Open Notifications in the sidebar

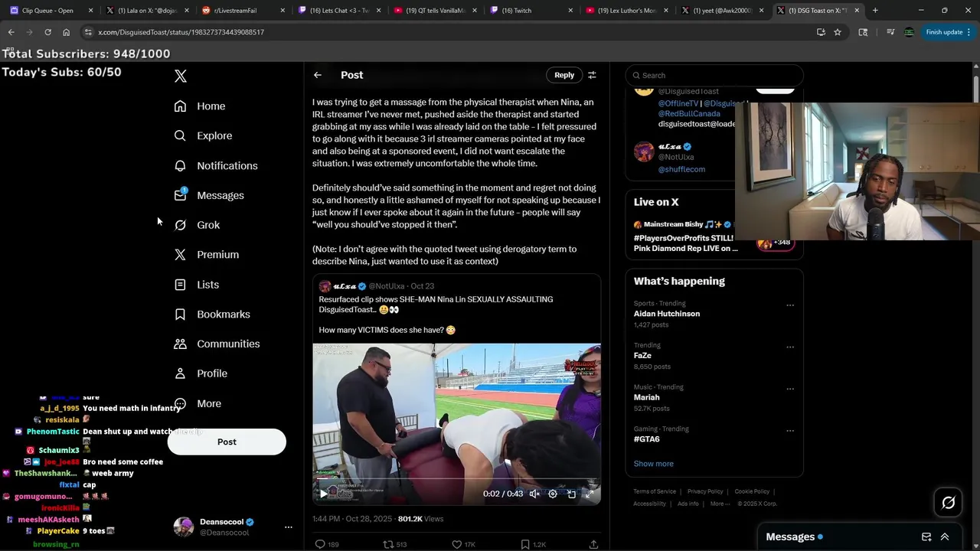[x=215, y=165]
